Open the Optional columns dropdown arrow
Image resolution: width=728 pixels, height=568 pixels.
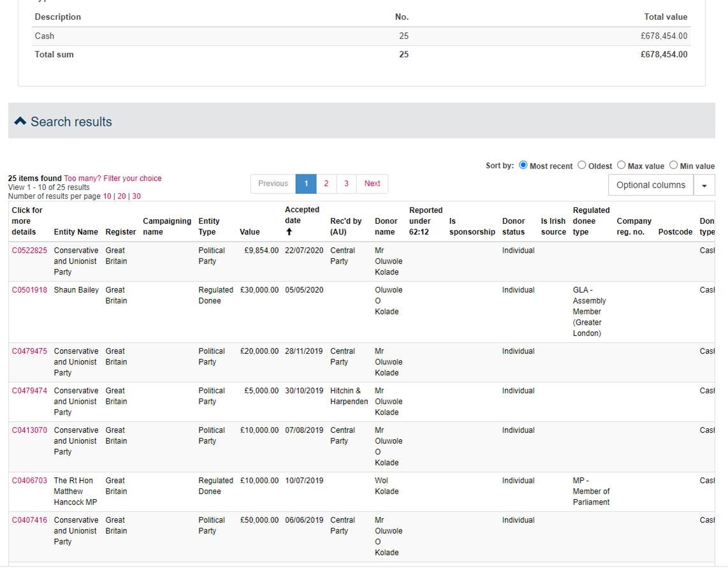[704, 186]
